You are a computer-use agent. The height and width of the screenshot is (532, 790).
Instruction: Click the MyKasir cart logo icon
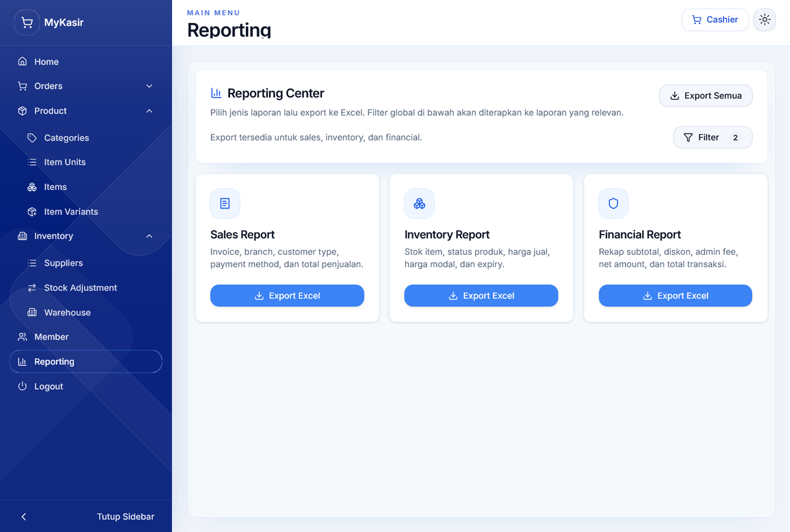(x=27, y=22)
